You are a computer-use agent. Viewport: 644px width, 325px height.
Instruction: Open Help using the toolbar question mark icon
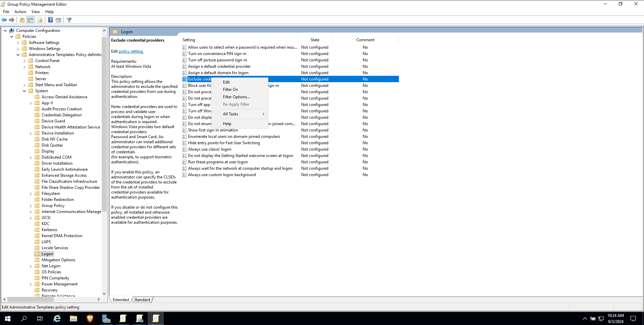50,20
